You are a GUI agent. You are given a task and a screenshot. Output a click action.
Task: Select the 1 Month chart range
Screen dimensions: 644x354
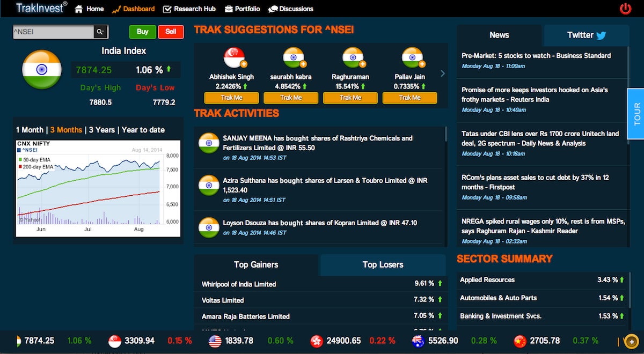coord(30,130)
